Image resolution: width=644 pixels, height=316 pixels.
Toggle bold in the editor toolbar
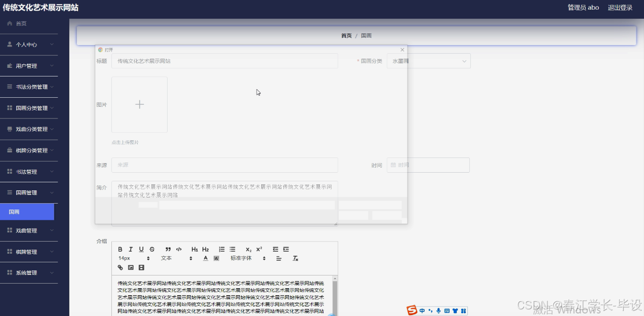(x=120, y=249)
